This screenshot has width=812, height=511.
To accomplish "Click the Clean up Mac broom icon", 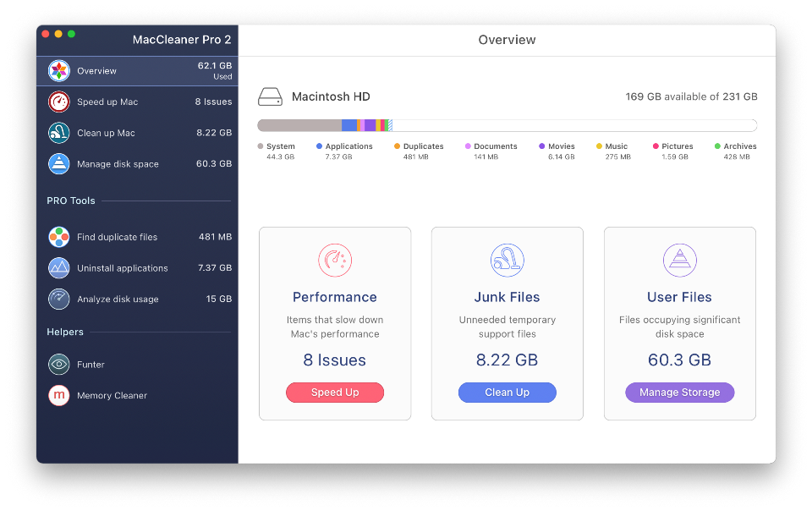I will (x=58, y=133).
